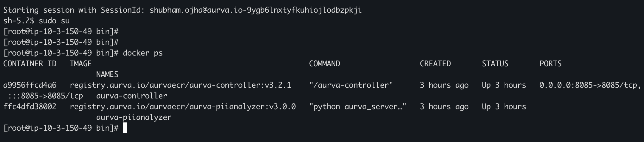The width and height of the screenshot is (644, 142).
Task: Click the IMAGE column header
Action: 81,64
